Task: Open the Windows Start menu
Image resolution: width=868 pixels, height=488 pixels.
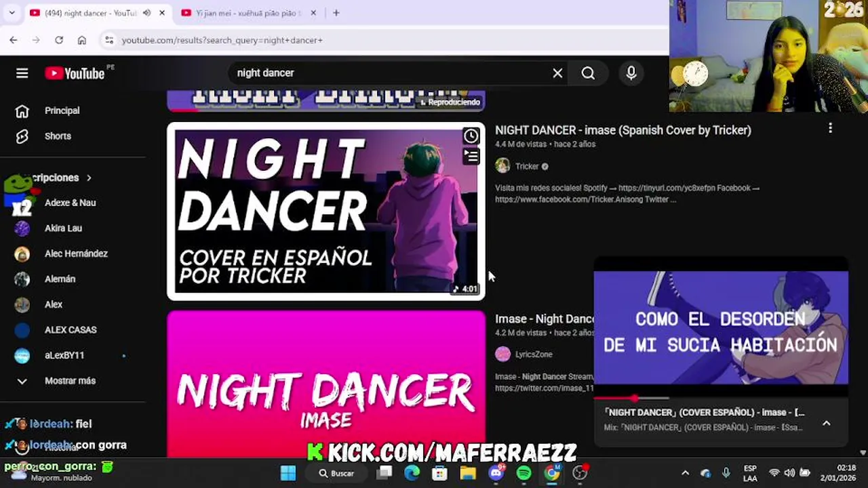Action: 288,473
